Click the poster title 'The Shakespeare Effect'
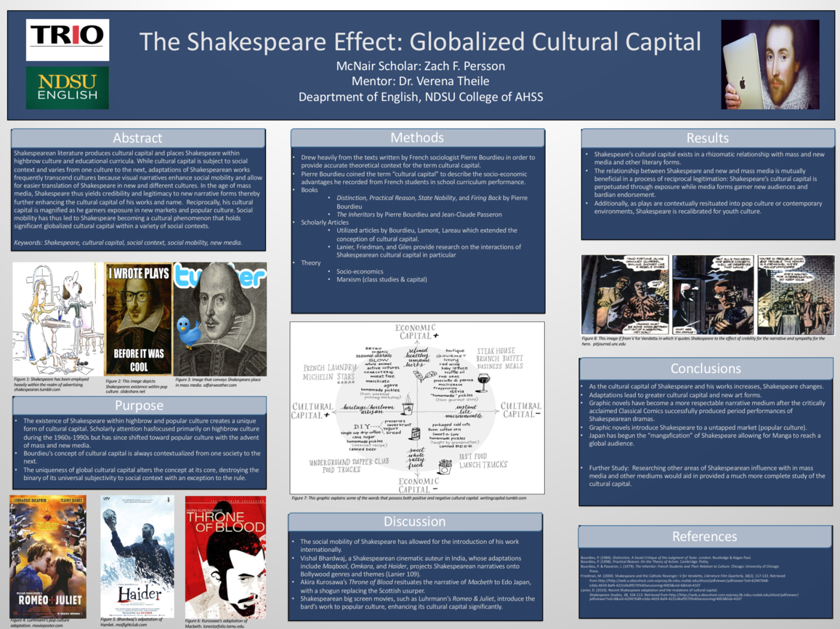Screen dimensions: 840x629 (x=420, y=41)
